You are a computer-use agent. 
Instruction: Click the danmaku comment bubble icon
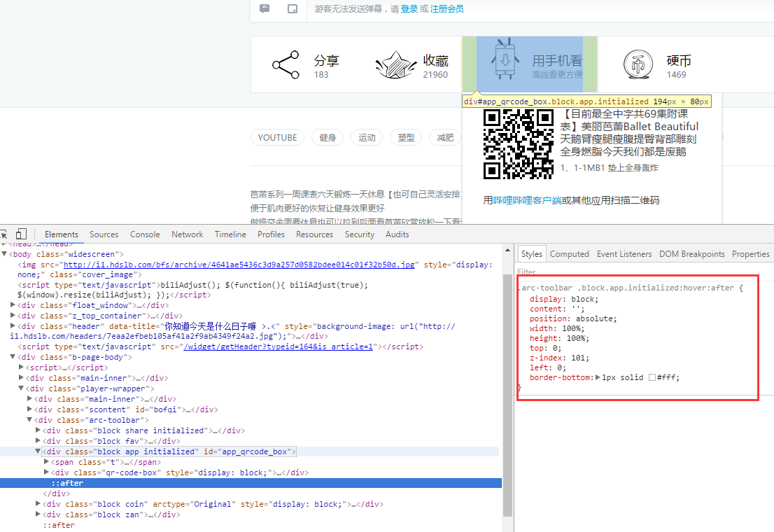tap(265, 8)
